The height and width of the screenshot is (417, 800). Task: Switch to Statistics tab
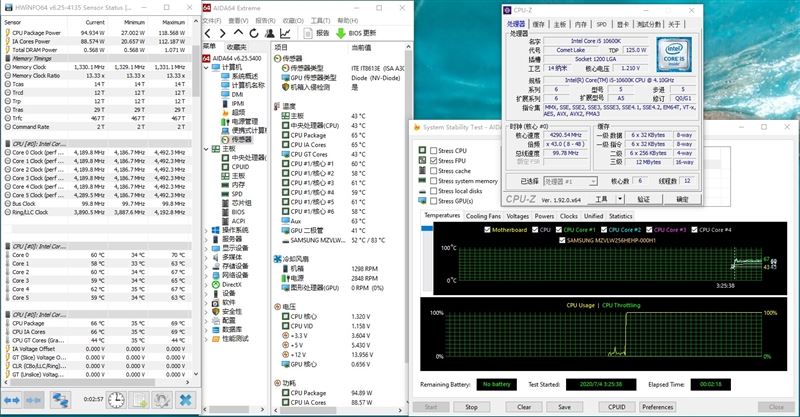(x=620, y=216)
